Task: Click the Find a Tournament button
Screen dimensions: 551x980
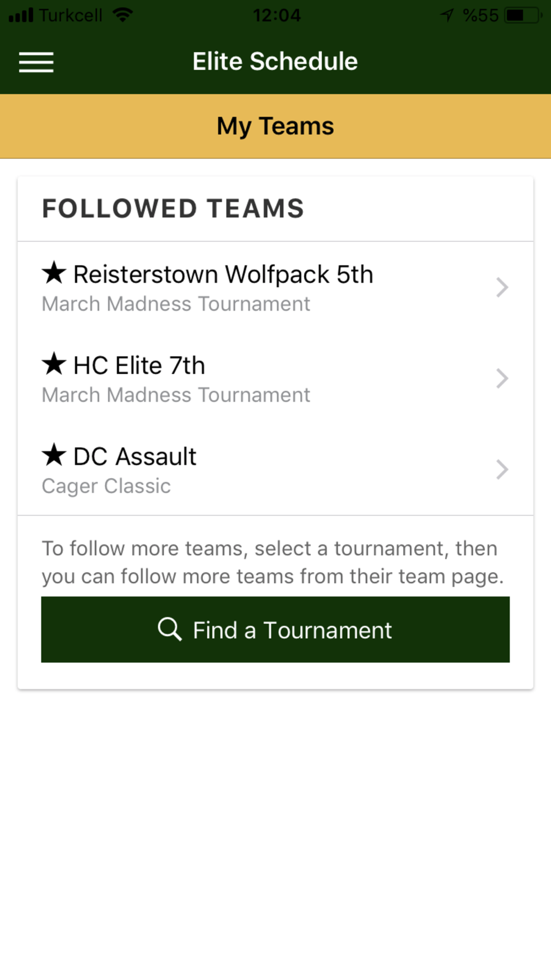Action: [275, 629]
